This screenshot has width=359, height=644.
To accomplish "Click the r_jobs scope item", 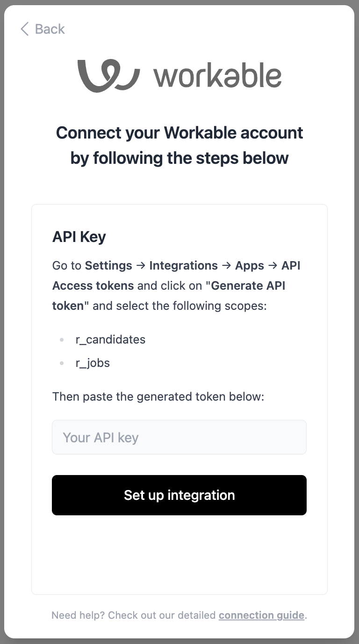I will (x=93, y=363).
